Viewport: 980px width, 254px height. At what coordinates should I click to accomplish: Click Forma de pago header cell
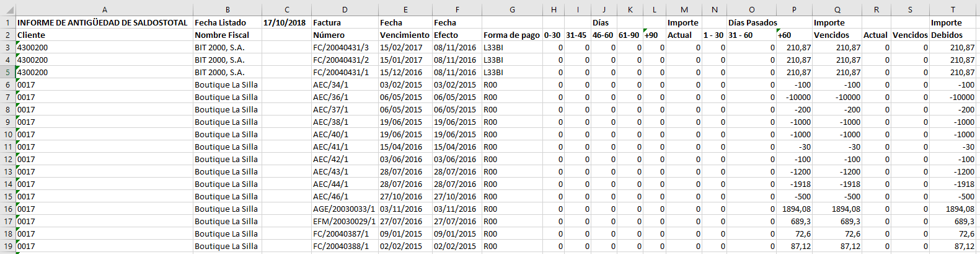click(x=512, y=35)
